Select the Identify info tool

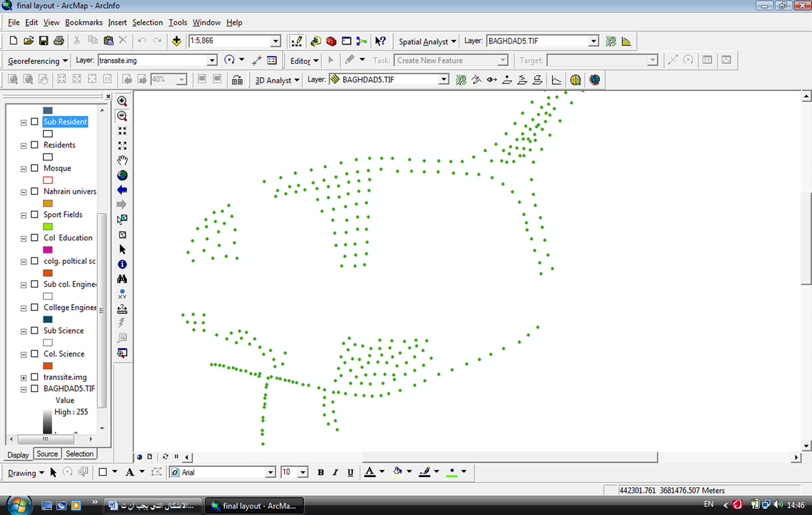[122, 264]
